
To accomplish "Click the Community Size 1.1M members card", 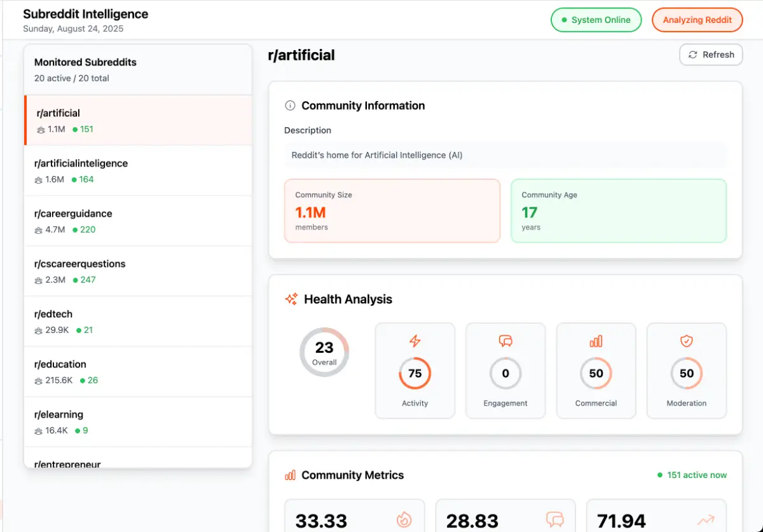I will (392, 210).
